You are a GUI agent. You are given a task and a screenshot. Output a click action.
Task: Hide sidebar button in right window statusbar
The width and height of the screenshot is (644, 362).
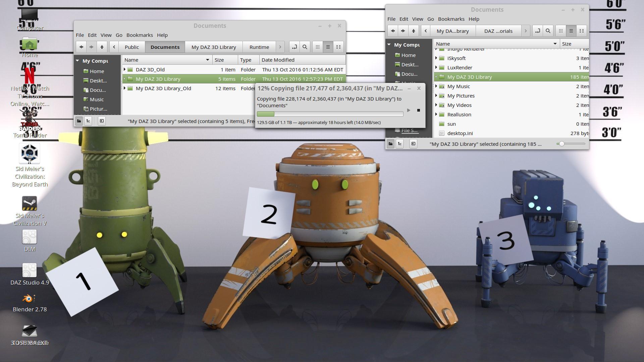413,144
